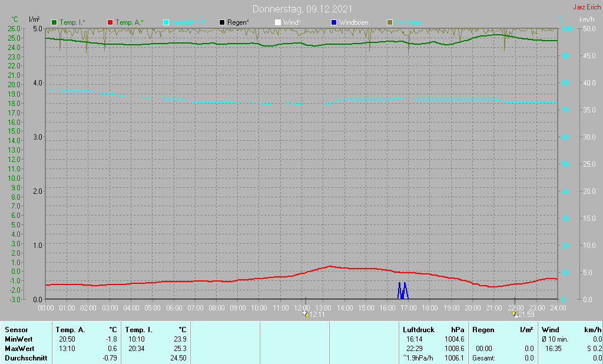Click the black Regen legend square
Viewport: 603px width, 364px height.
222,22
